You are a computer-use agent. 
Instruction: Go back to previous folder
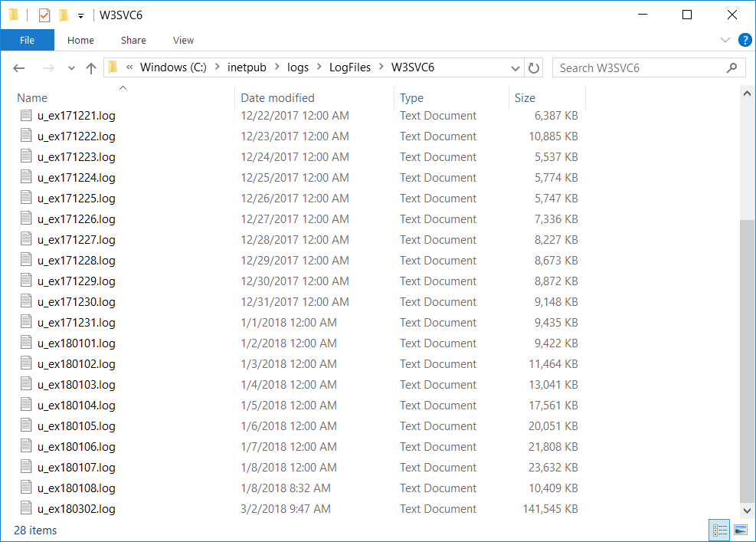(x=19, y=68)
